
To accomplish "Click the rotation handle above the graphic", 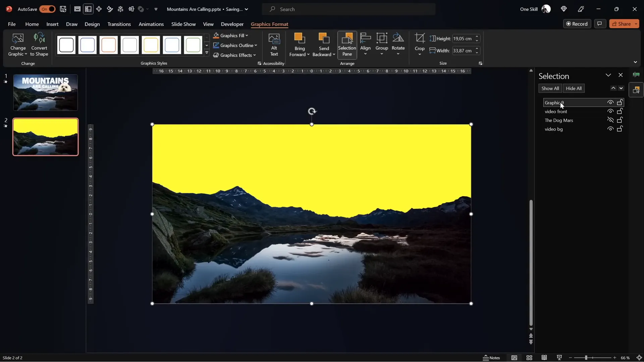I will [x=312, y=111].
